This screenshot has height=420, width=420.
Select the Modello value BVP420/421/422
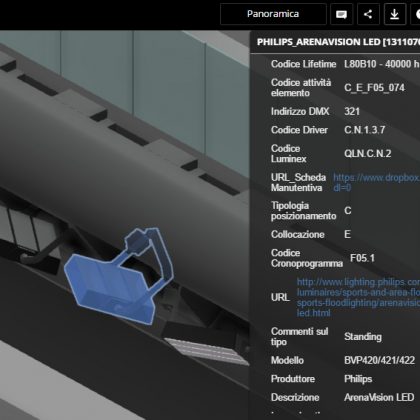(x=379, y=360)
